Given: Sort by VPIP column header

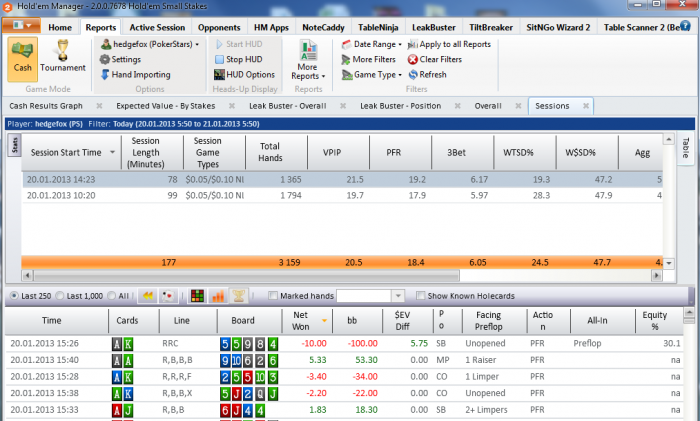Looking at the screenshot, I should click(x=338, y=152).
